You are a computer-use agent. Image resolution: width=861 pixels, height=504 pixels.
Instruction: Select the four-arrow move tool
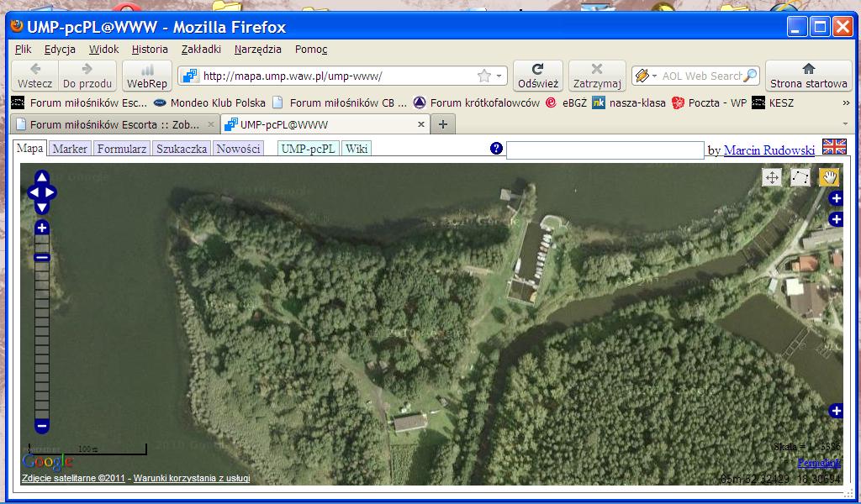772,177
